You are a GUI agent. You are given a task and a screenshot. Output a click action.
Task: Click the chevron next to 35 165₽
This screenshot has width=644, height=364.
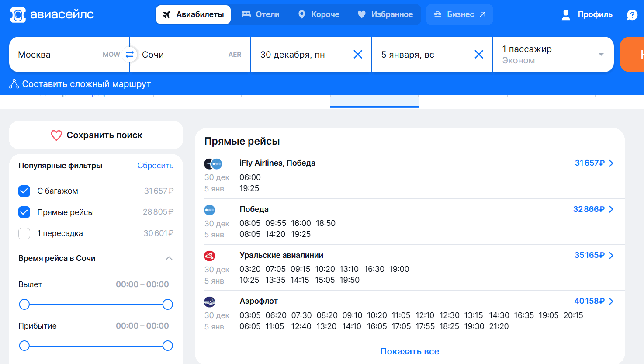click(611, 256)
